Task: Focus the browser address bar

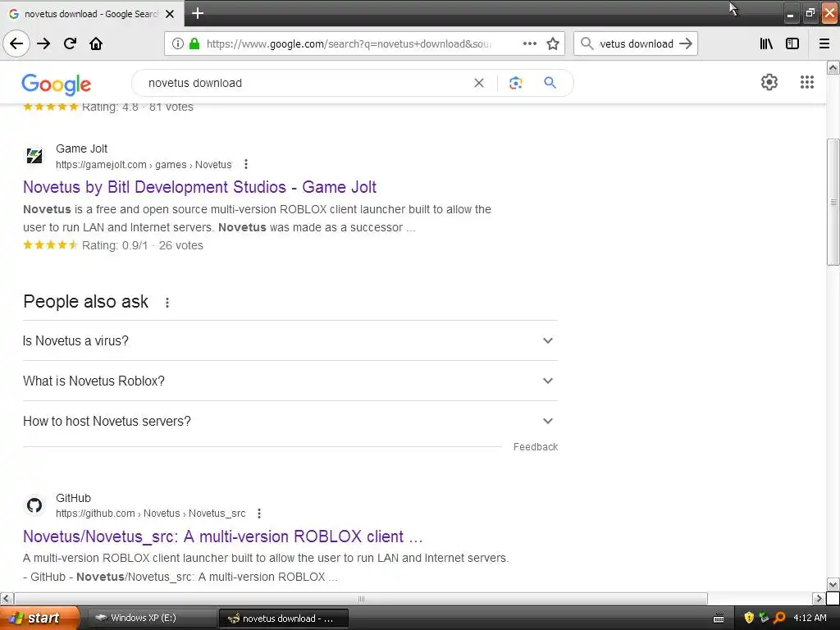Action: point(348,44)
